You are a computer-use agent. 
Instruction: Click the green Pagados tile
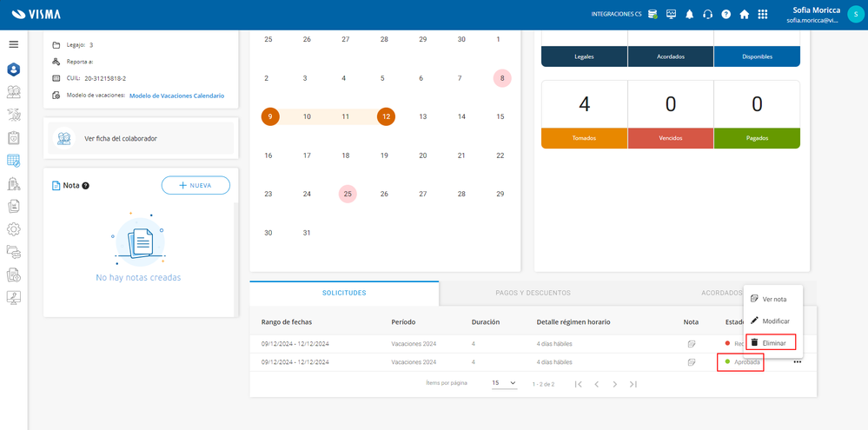(x=757, y=138)
